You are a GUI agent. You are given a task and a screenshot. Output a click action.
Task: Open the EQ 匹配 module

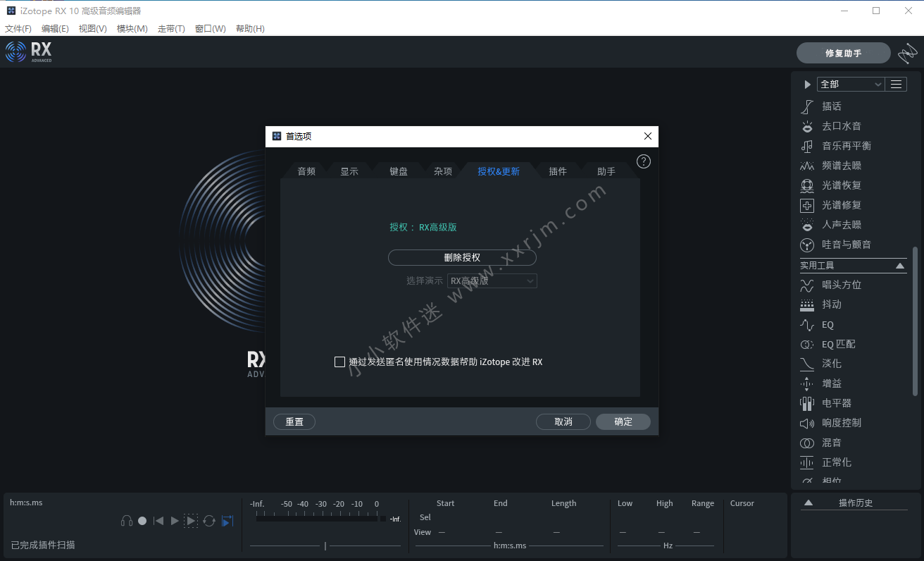click(x=838, y=345)
